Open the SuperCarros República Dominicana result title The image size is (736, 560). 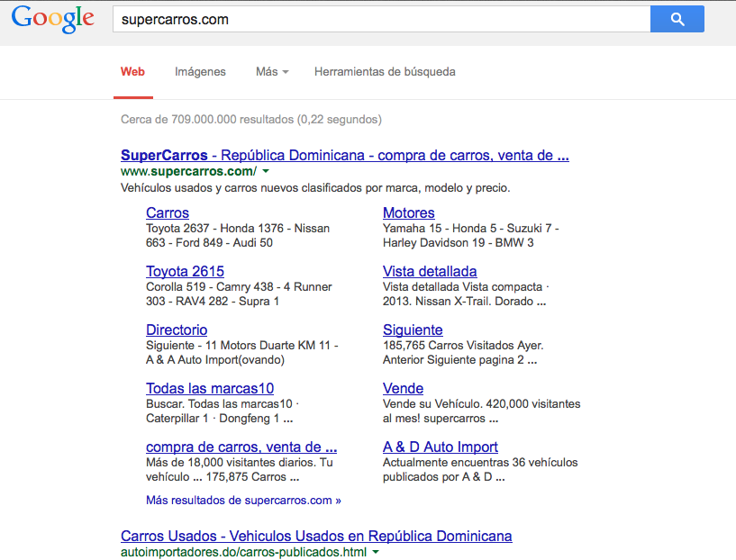(x=344, y=155)
